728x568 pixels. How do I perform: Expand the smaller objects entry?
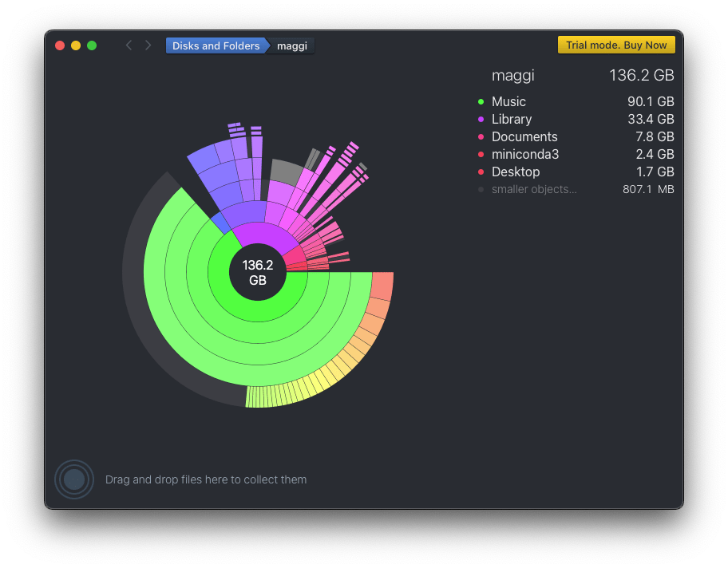click(x=533, y=190)
